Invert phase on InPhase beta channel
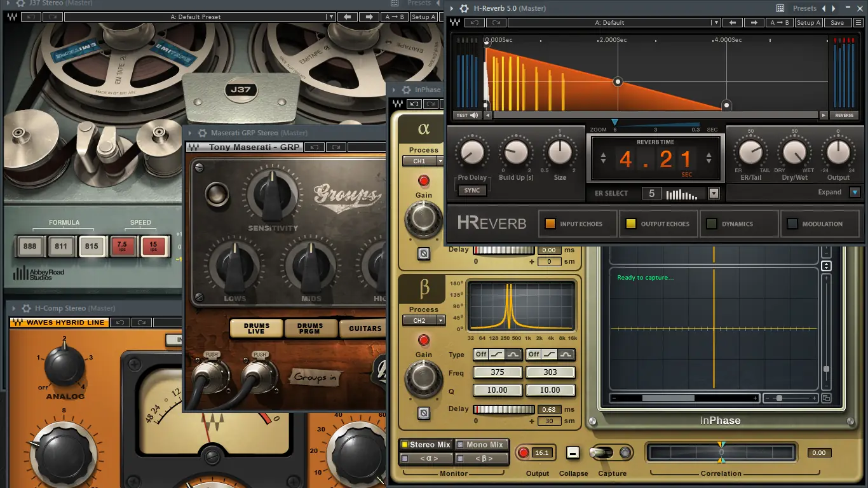Image resolution: width=868 pixels, height=488 pixels. tap(424, 413)
